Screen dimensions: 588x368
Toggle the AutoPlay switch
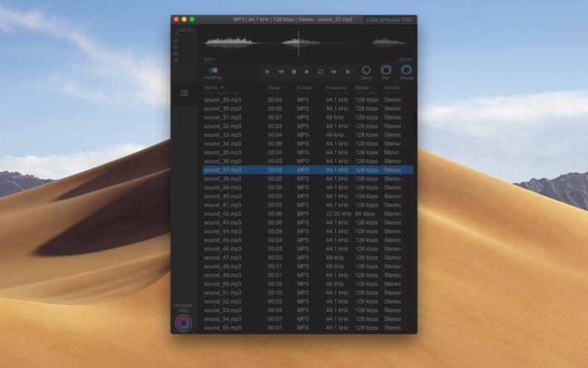tap(213, 70)
